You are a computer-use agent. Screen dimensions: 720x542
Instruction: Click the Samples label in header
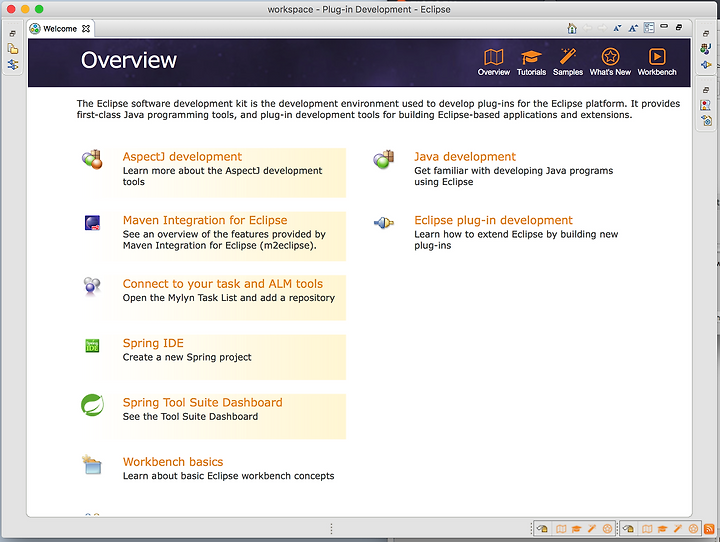tap(568, 72)
